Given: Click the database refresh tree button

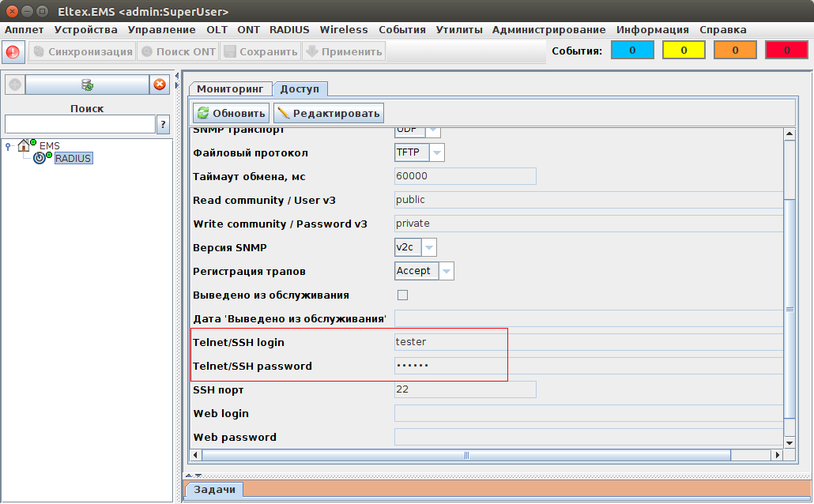Looking at the screenshot, I should pyautogui.click(x=87, y=85).
